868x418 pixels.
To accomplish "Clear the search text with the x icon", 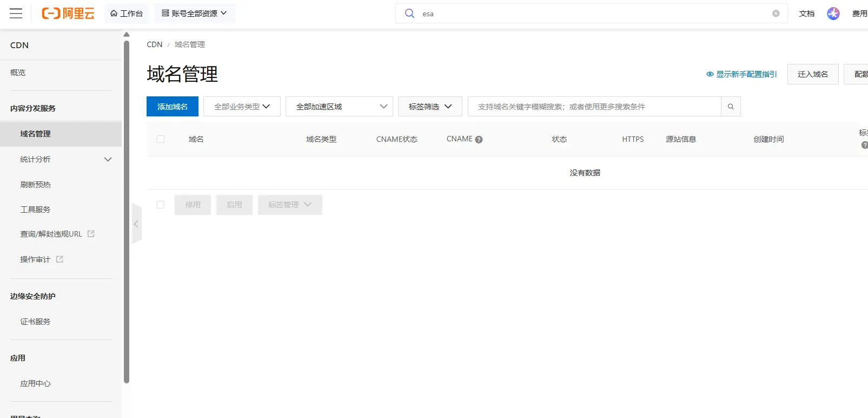I will tap(776, 14).
